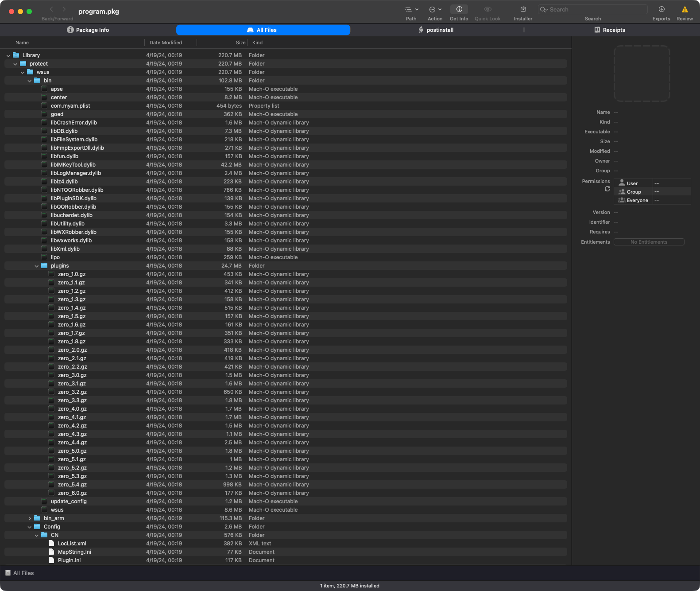Click the Installer toolbar icon

coord(523,10)
